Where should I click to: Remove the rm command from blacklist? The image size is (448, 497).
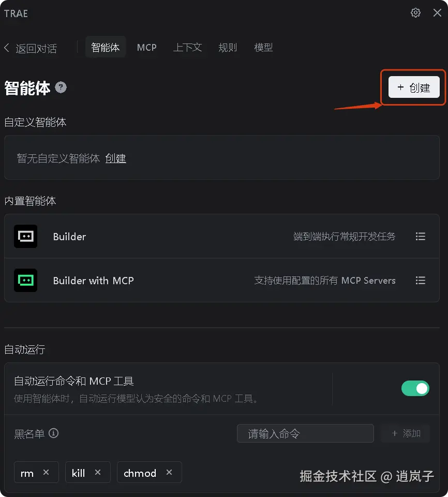[46, 472]
